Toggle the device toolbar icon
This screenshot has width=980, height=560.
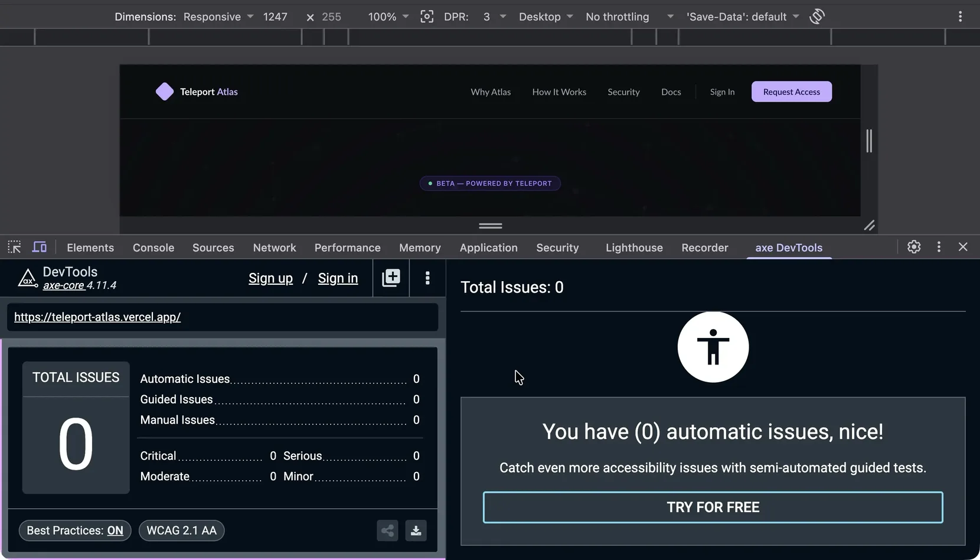click(x=40, y=247)
